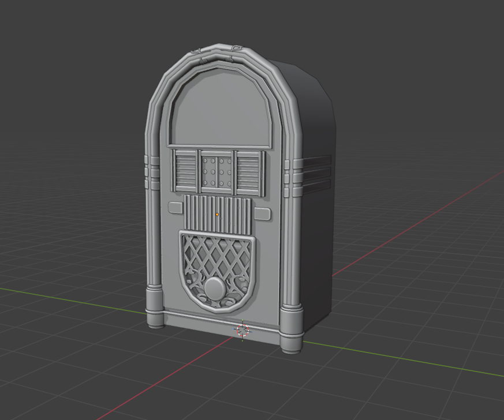The height and width of the screenshot is (420, 504).
Task: Click the vertical ribbed panel below the buttons
Action: [217, 214]
